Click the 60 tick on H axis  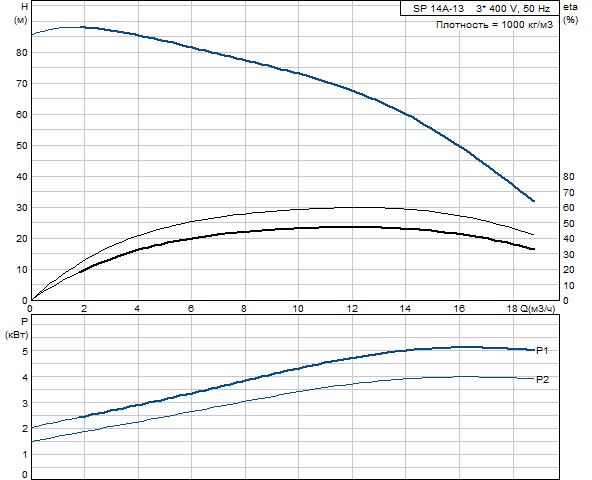[x=22, y=115]
